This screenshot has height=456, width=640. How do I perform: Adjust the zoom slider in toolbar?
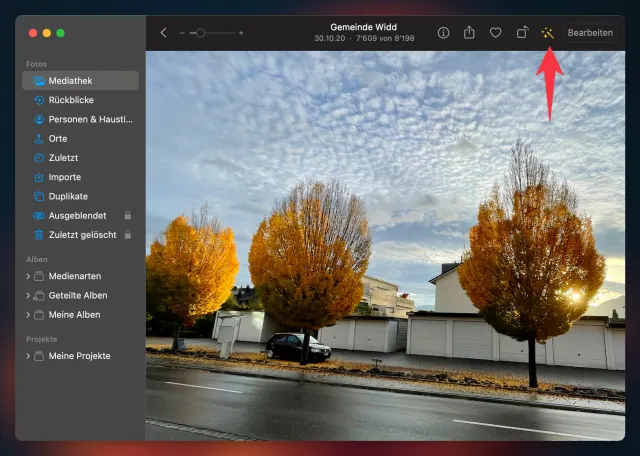pyautogui.click(x=200, y=33)
